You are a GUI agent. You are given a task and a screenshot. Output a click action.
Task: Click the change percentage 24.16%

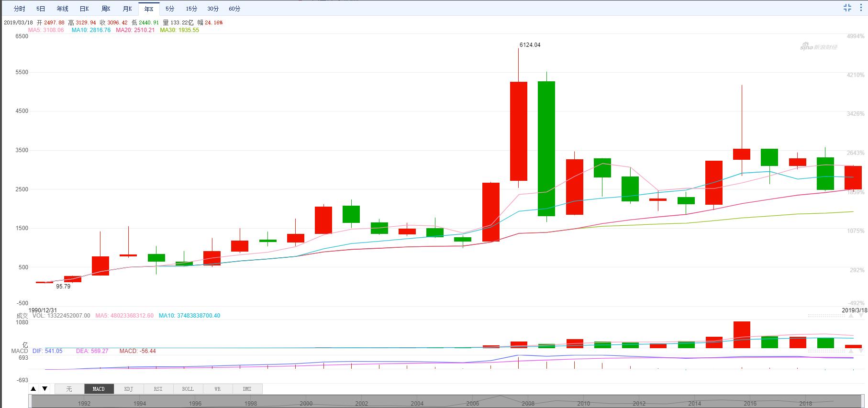point(213,22)
